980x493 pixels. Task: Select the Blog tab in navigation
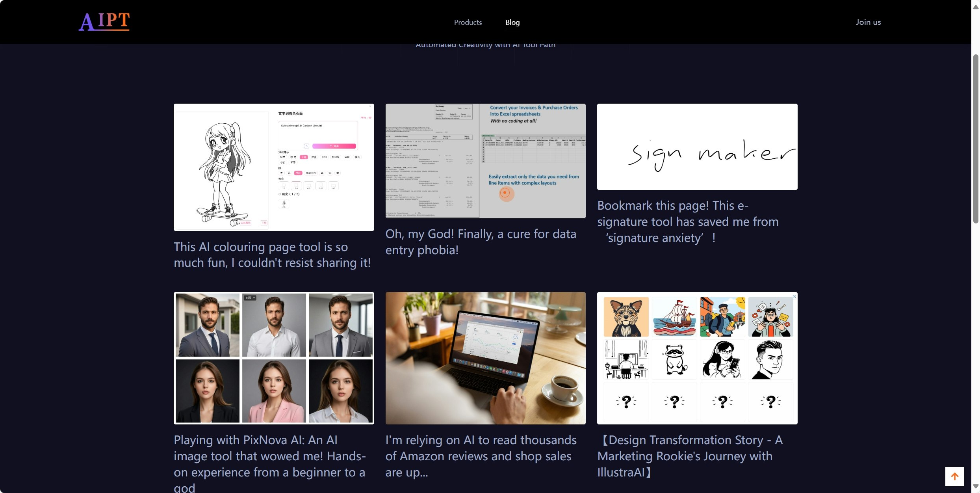click(512, 22)
